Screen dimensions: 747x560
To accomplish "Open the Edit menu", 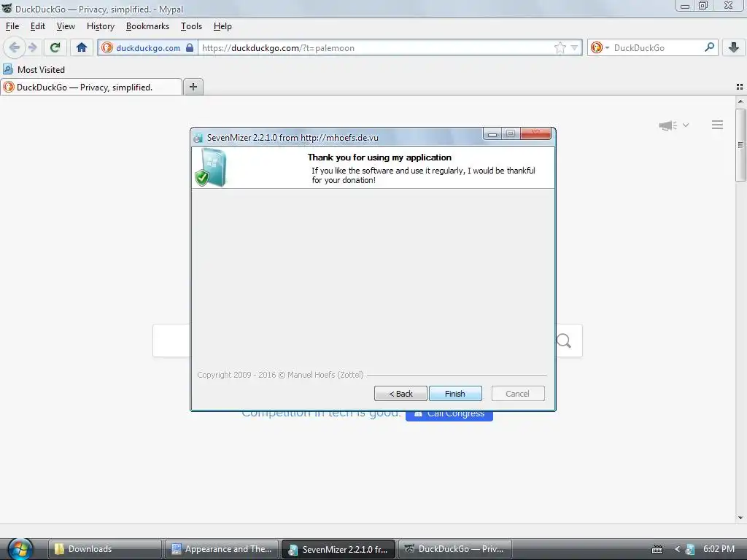I will [38, 26].
